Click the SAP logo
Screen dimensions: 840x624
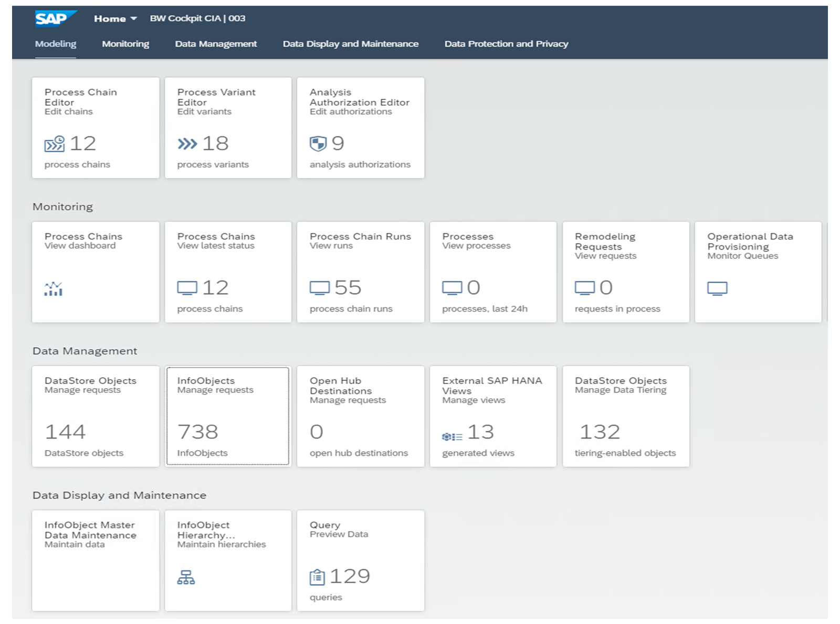tap(56, 18)
